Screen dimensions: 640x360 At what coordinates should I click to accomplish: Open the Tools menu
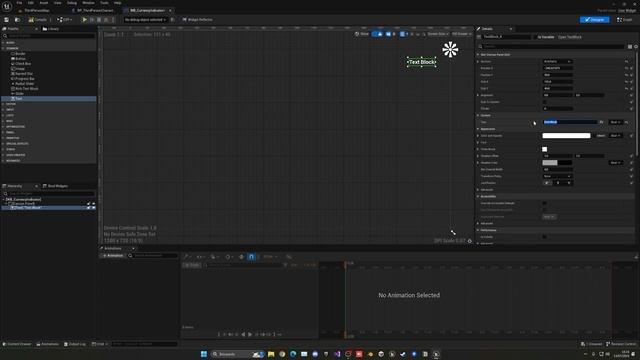pyautogui.click(x=104, y=3)
